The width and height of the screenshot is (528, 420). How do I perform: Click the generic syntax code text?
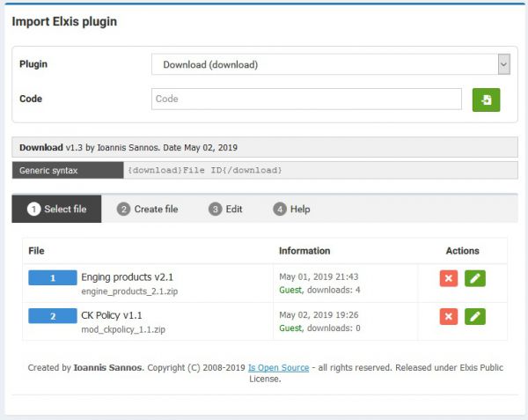(205, 171)
